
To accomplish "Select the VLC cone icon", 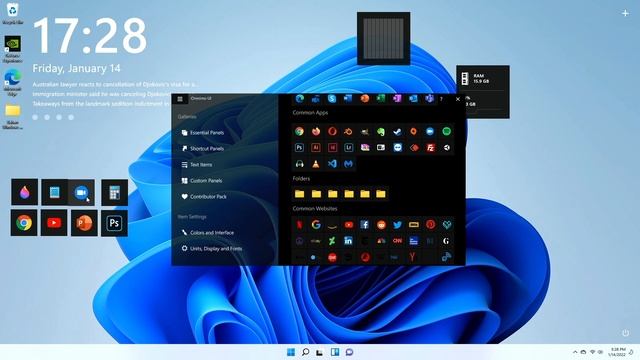I will [x=316, y=164].
